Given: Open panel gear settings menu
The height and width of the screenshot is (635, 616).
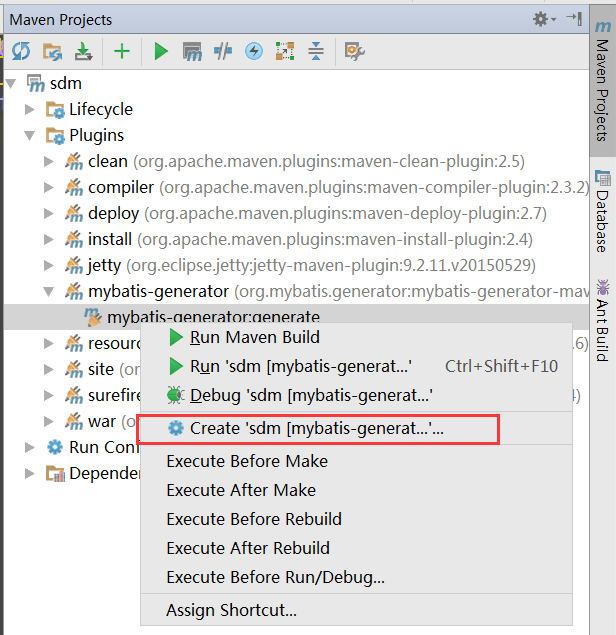Looking at the screenshot, I should (x=544, y=19).
